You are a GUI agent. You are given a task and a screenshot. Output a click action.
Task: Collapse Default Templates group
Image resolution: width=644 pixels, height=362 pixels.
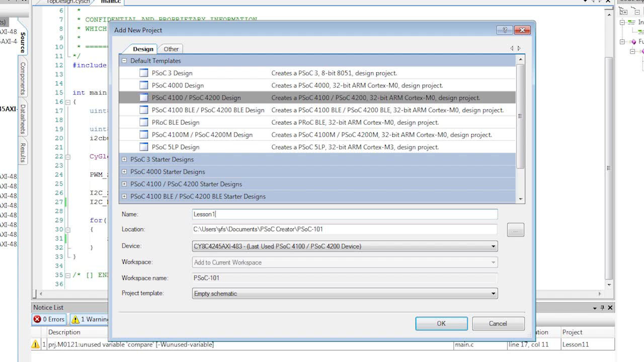pos(124,61)
